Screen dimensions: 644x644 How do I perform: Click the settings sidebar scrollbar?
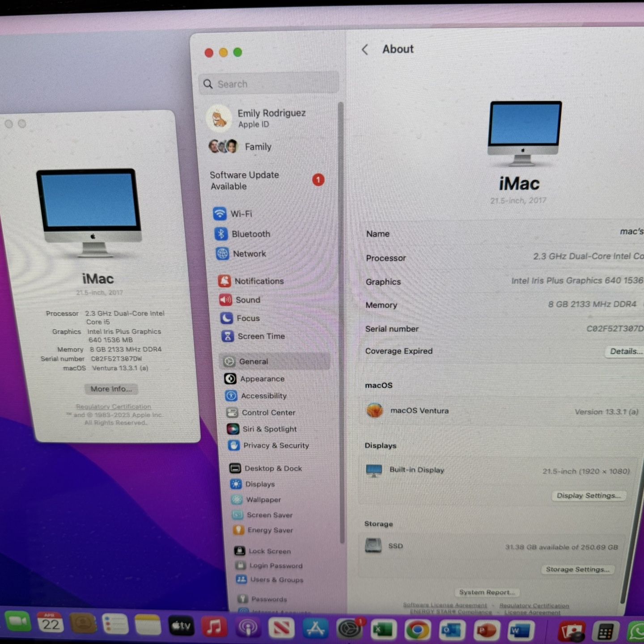[341, 322]
